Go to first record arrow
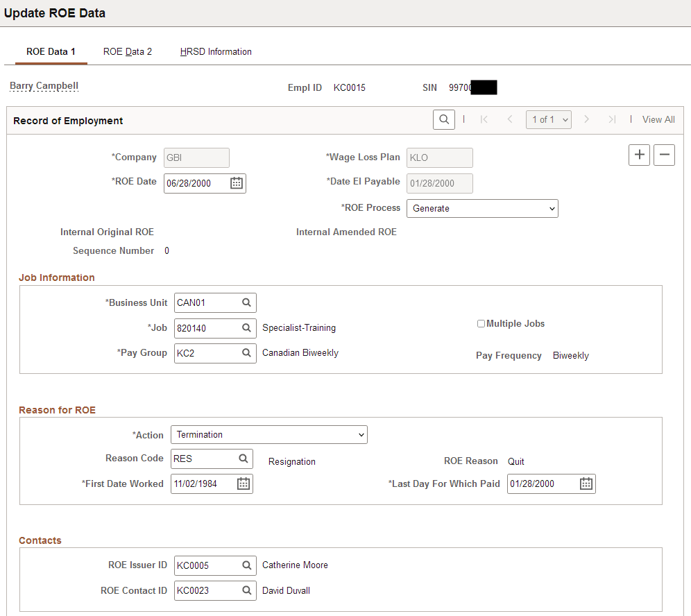 (484, 119)
